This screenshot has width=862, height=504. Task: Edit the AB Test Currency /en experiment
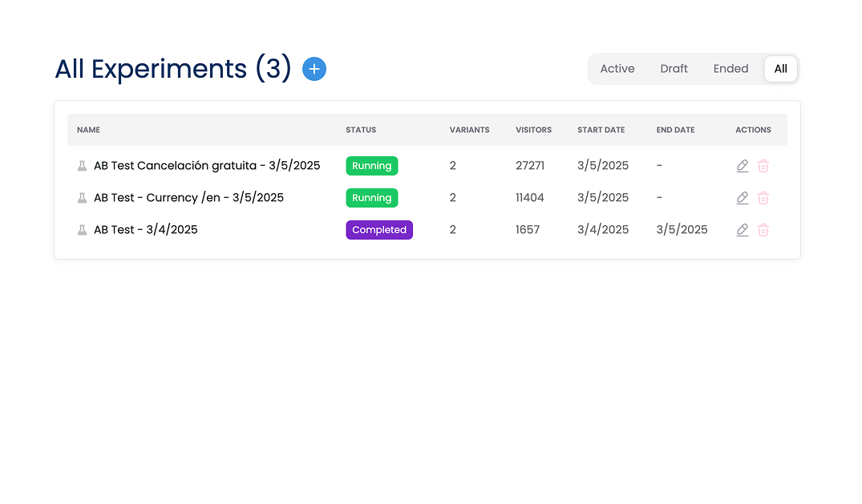click(743, 198)
